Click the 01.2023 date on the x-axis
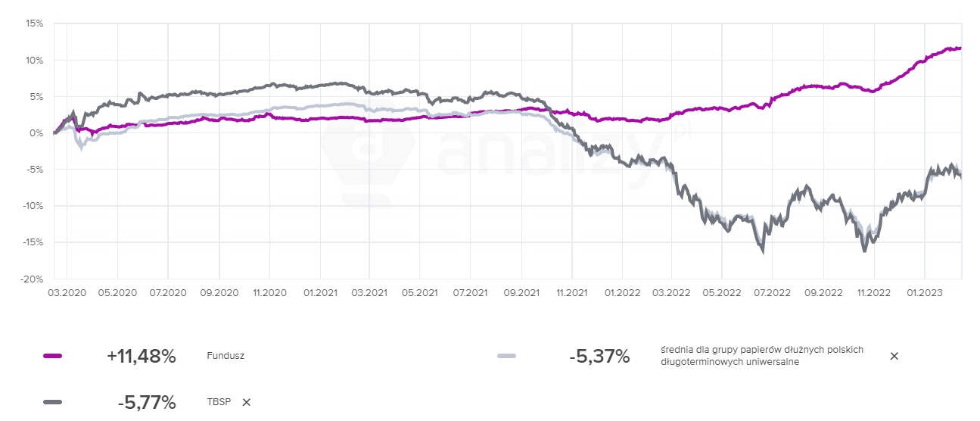Viewport: 980px width, 421px height. pos(924,292)
